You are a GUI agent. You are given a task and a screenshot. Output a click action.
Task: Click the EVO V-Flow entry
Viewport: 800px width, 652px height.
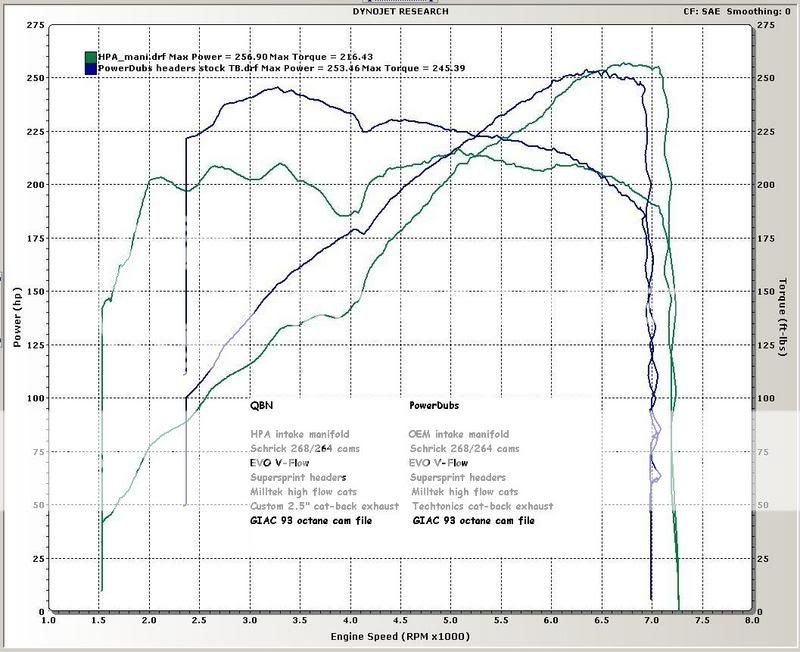pyautogui.click(x=280, y=463)
